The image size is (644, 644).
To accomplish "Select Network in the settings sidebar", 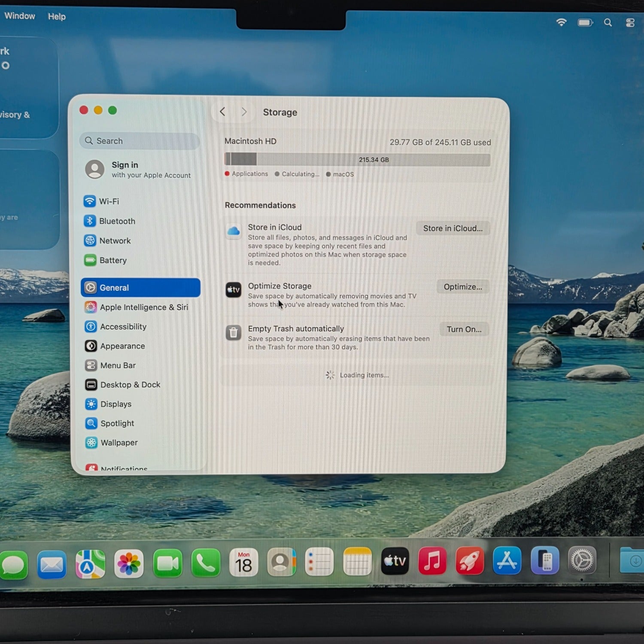I will (140, 241).
